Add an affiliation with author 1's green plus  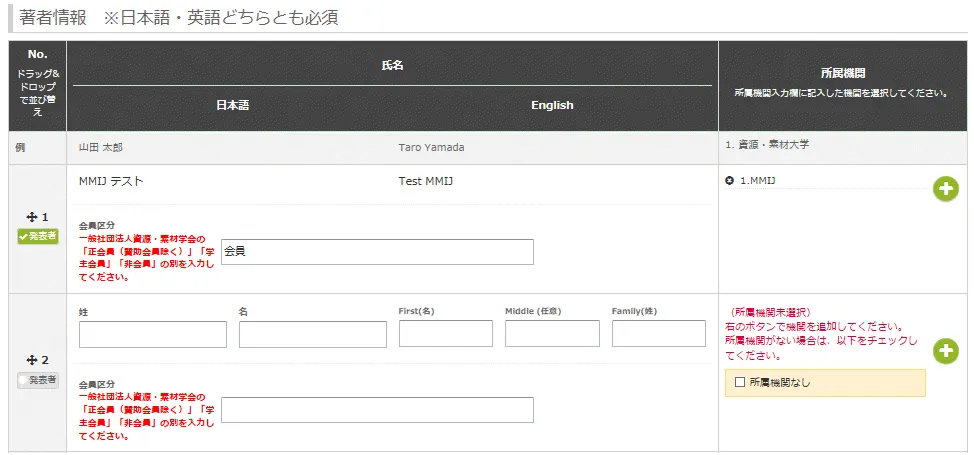[x=945, y=188]
